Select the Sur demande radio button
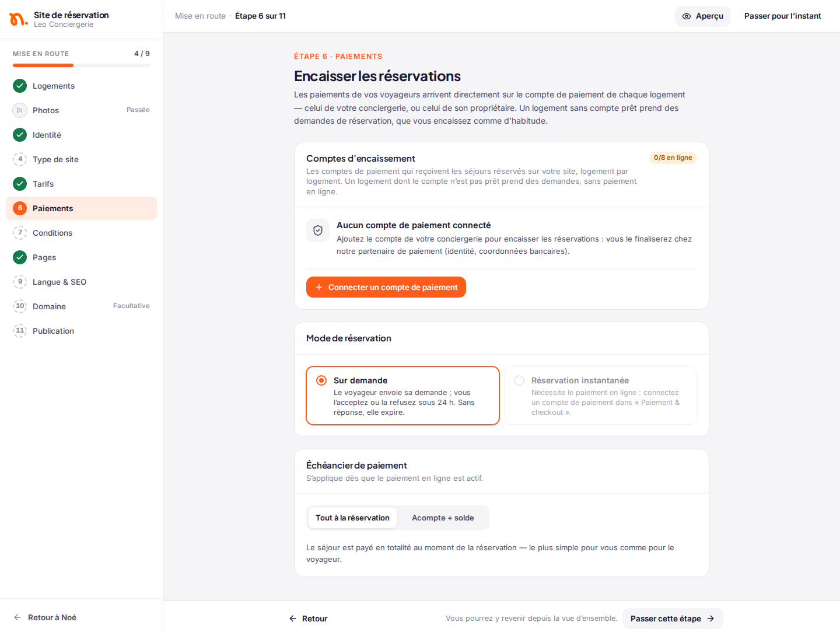 (321, 380)
